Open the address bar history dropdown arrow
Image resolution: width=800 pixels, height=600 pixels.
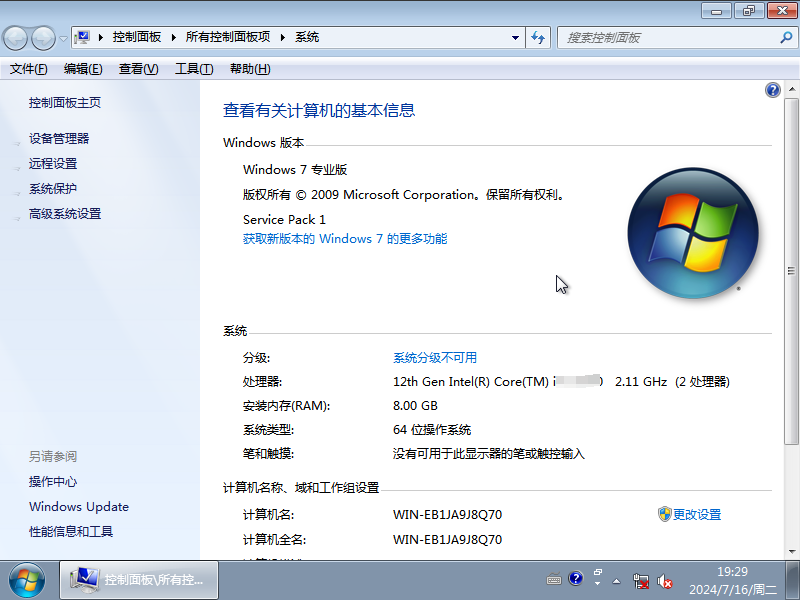pos(514,37)
